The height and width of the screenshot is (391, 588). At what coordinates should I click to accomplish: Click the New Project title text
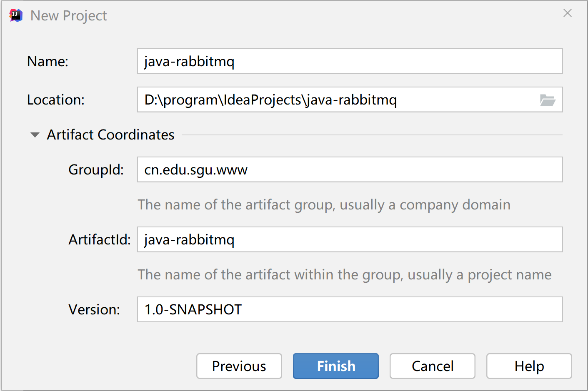click(x=68, y=15)
